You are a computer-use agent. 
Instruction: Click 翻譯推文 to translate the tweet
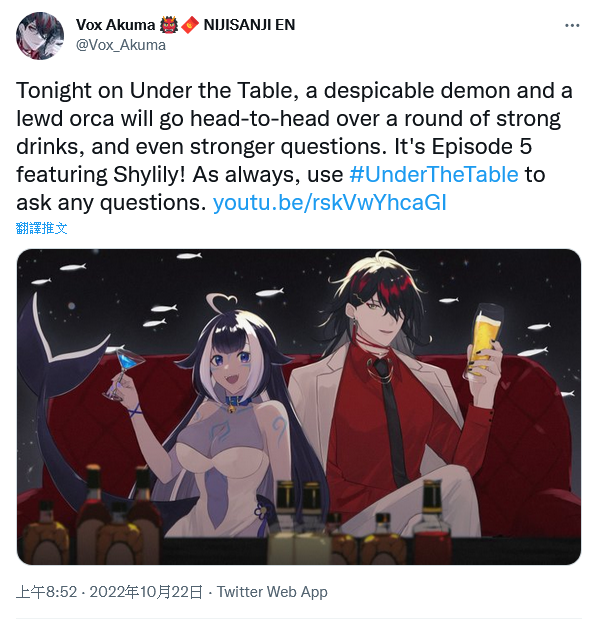[42, 228]
